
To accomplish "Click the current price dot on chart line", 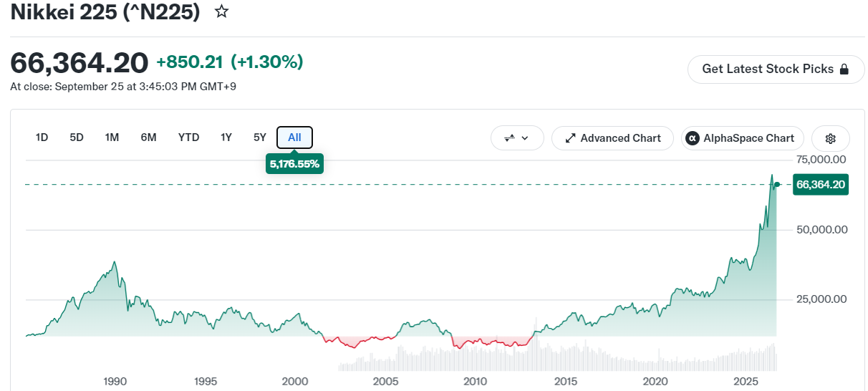I will tap(777, 185).
